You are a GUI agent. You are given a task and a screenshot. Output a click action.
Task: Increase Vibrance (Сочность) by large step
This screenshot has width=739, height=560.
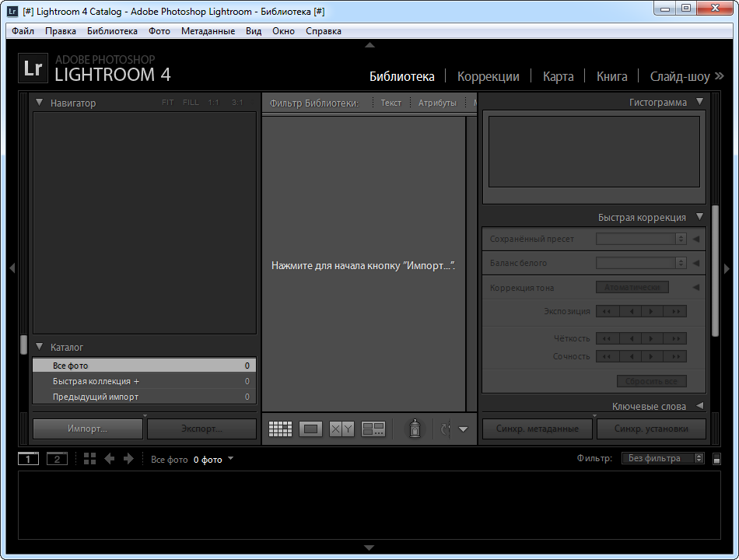[x=675, y=356]
